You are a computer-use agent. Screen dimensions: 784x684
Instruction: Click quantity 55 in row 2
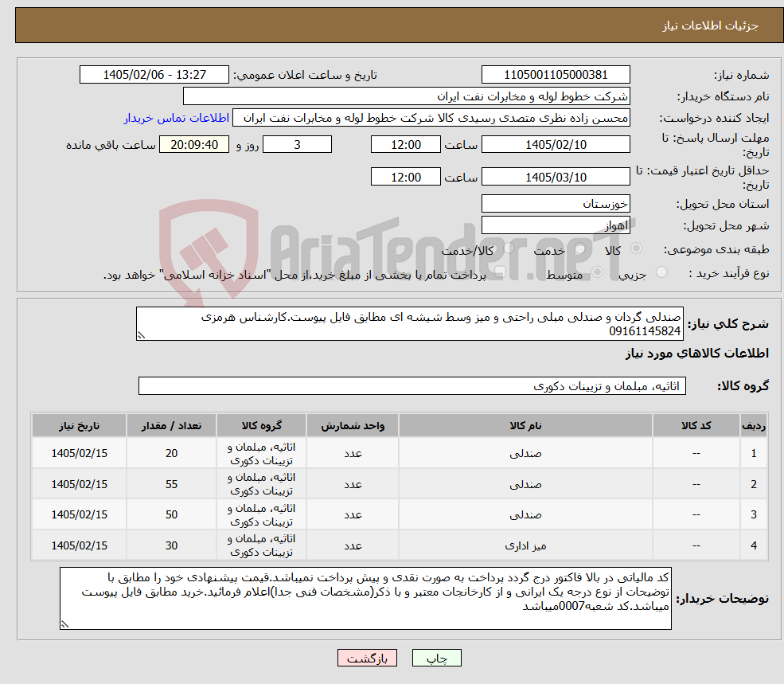pos(171,484)
